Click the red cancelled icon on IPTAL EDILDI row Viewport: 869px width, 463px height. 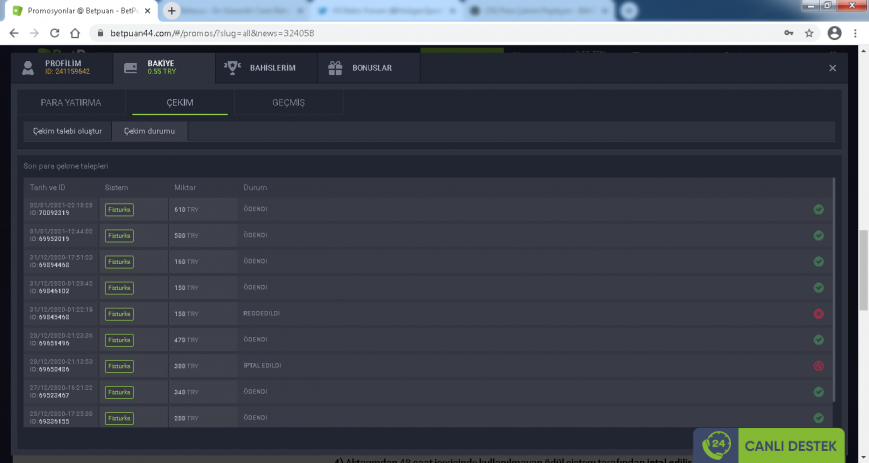click(x=819, y=366)
